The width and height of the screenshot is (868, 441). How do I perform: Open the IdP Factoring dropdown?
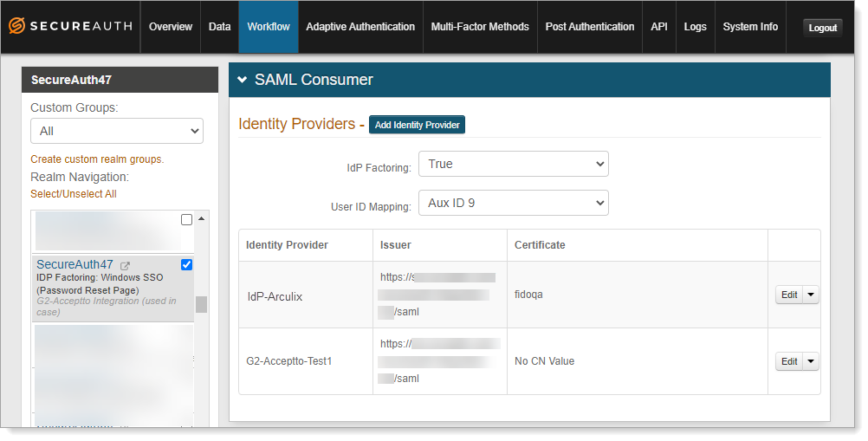pyautogui.click(x=513, y=164)
